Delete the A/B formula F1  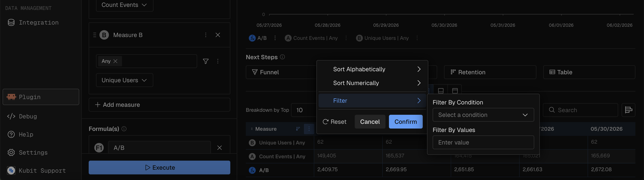tap(220, 148)
